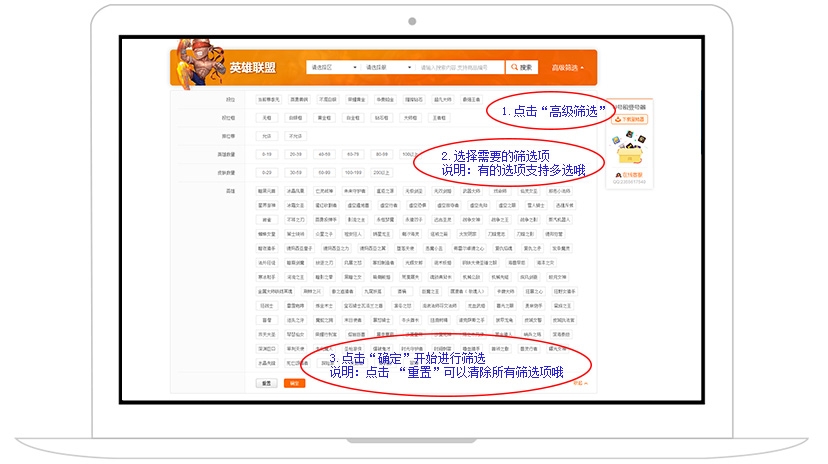
Task: Click the search keyword input field
Action: click(x=461, y=68)
